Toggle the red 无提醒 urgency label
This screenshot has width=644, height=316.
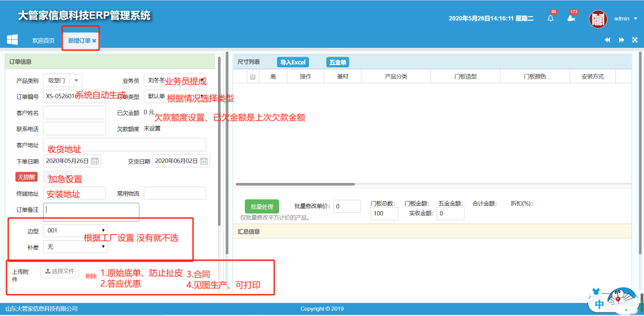coord(27,176)
